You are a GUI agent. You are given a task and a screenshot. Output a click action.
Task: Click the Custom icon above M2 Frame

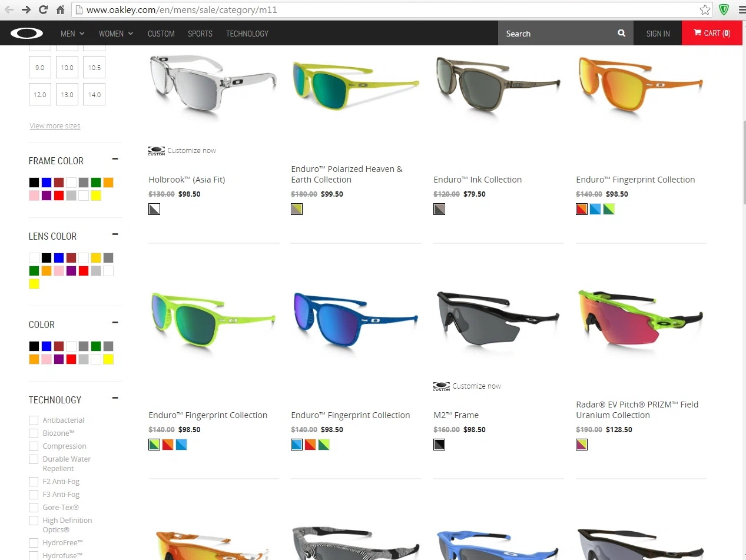click(x=441, y=386)
